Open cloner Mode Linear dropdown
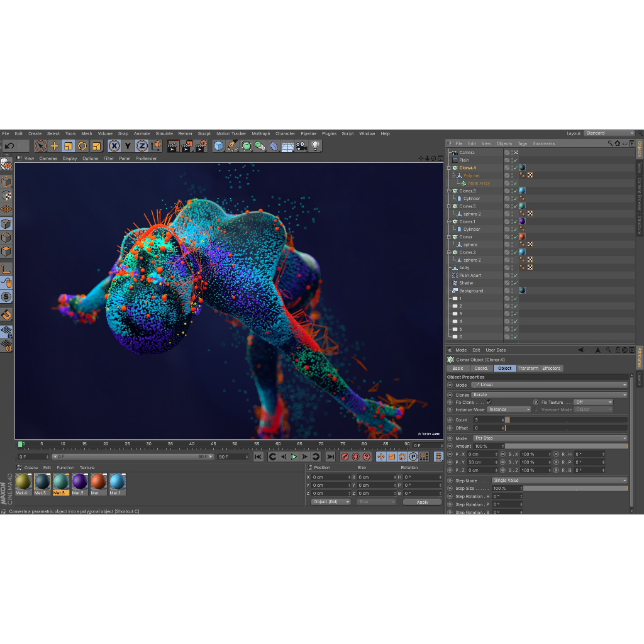The height and width of the screenshot is (644, 644). (x=549, y=385)
